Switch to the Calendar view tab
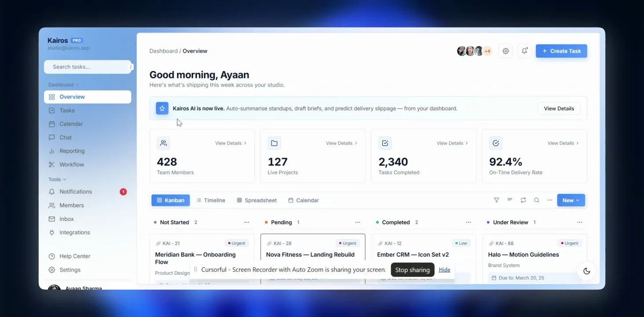 click(x=304, y=200)
